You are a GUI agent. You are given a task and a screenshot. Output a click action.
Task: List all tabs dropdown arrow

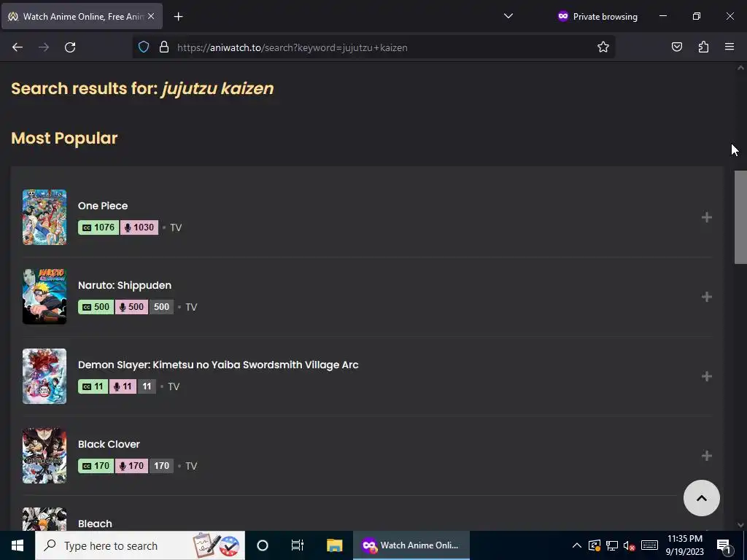click(x=508, y=16)
